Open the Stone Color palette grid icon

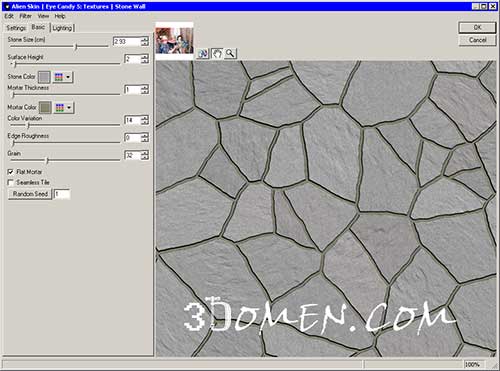coord(59,77)
